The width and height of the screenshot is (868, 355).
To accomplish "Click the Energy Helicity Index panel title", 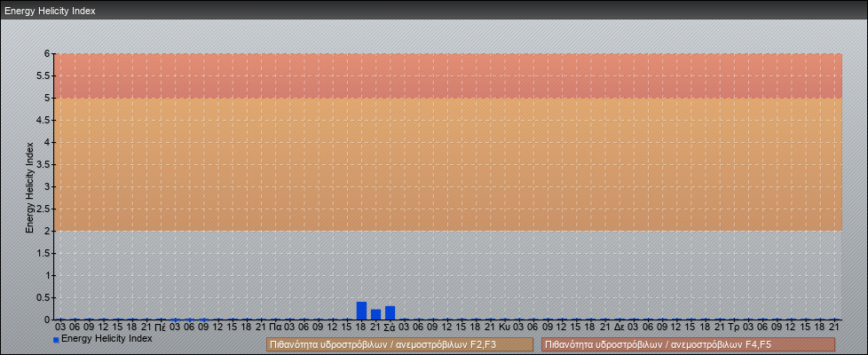I will click(x=50, y=11).
